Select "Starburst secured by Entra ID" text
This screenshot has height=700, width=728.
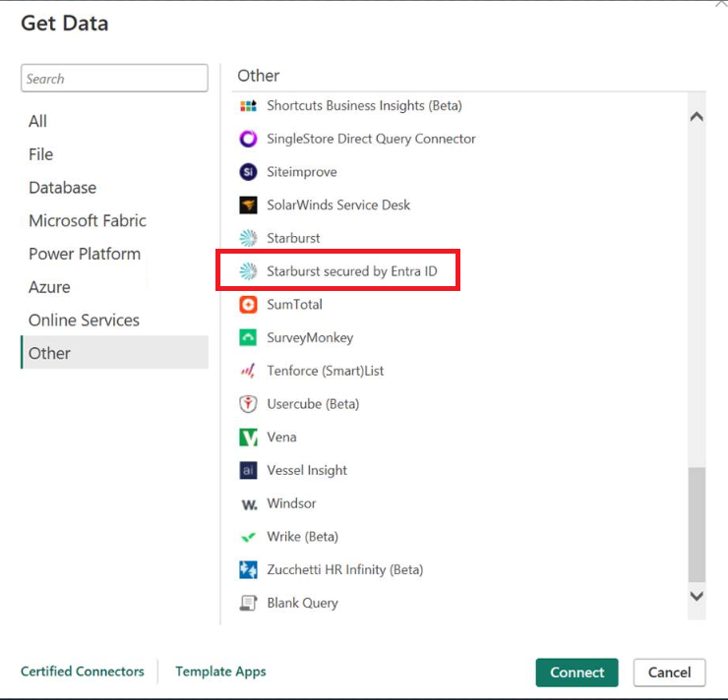352,271
